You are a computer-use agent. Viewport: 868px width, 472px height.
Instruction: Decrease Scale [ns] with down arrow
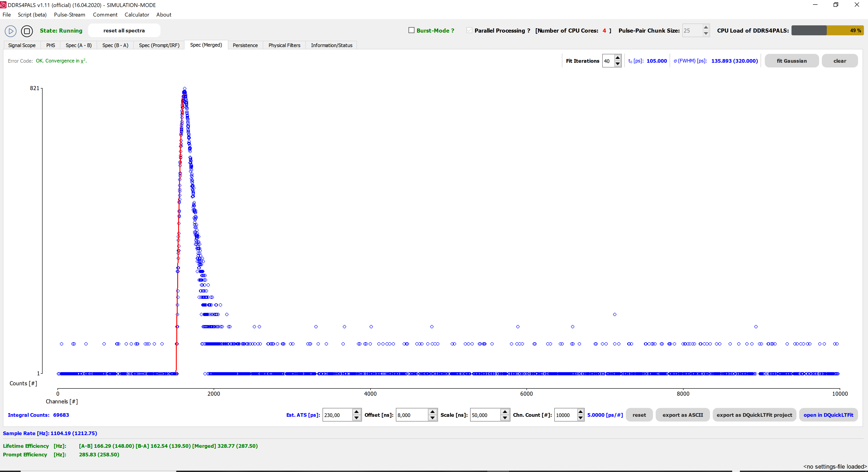(x=505, y=418)
